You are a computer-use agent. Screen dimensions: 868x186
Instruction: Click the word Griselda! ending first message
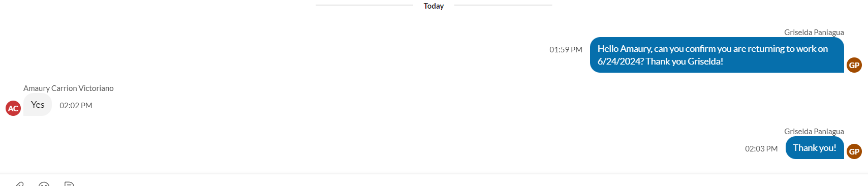(705, 61)
